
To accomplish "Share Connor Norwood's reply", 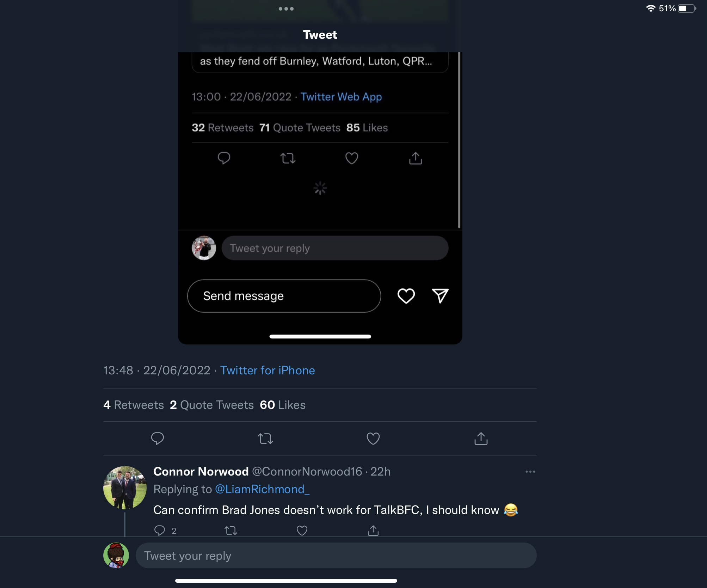I will click(x=373, y=531).
